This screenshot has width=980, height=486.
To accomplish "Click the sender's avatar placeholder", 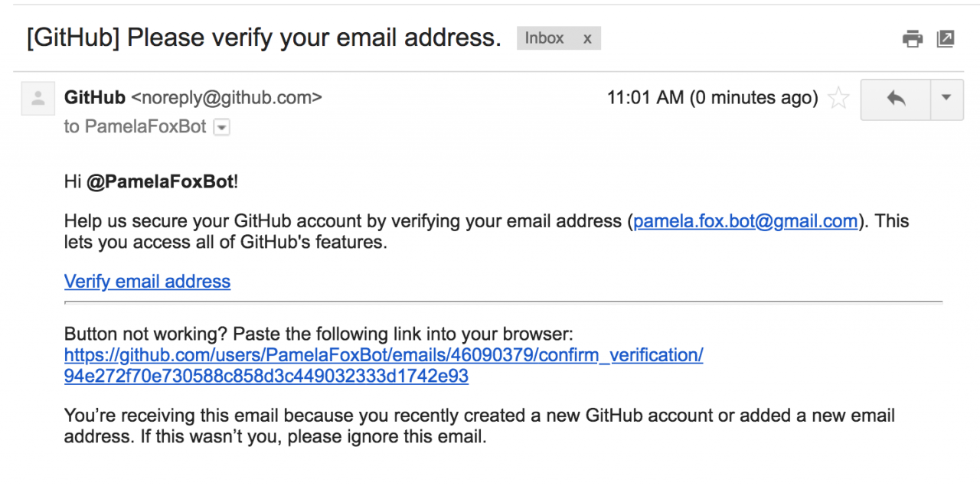I will click(38, 99).
